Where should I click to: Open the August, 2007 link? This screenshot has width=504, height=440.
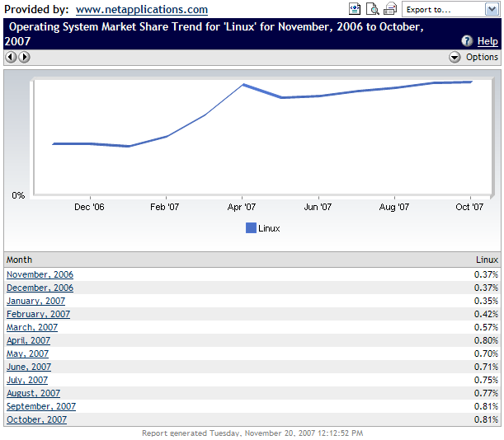tap(34, 393)
